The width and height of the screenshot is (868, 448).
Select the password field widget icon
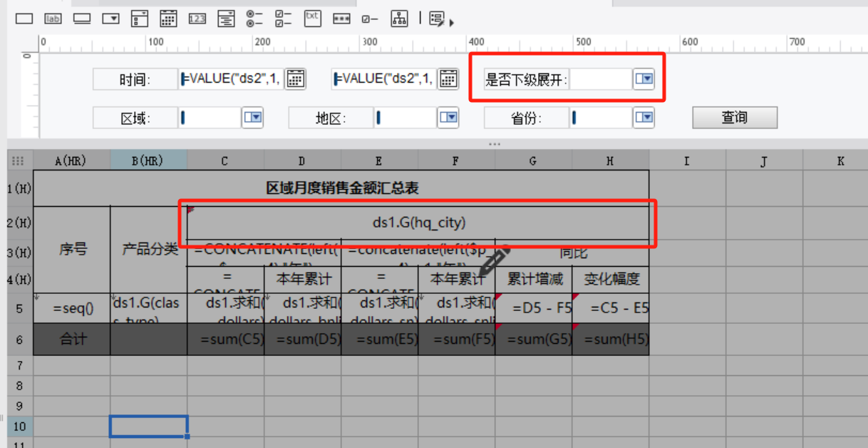(x=341, y=19)
